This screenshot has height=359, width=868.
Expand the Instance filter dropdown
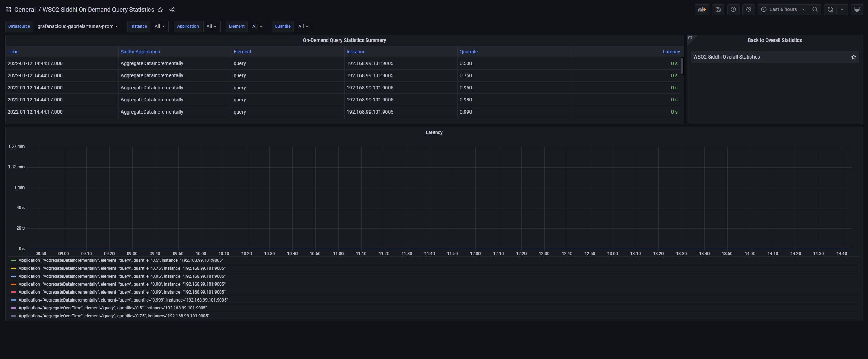coord(160,26)
